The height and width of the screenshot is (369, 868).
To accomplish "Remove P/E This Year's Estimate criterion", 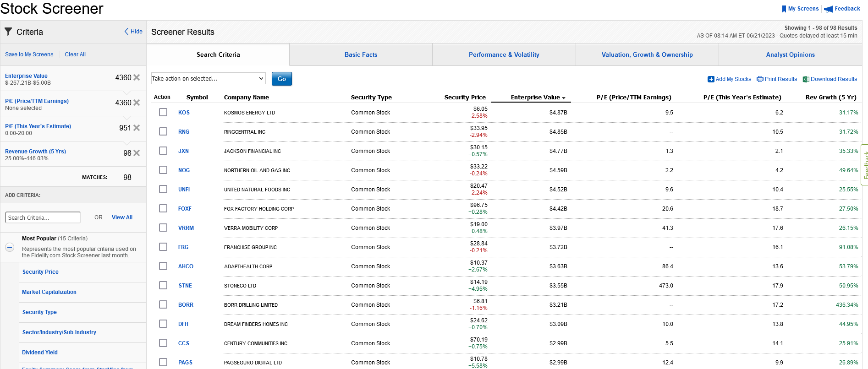I will [x=137, y=128].
